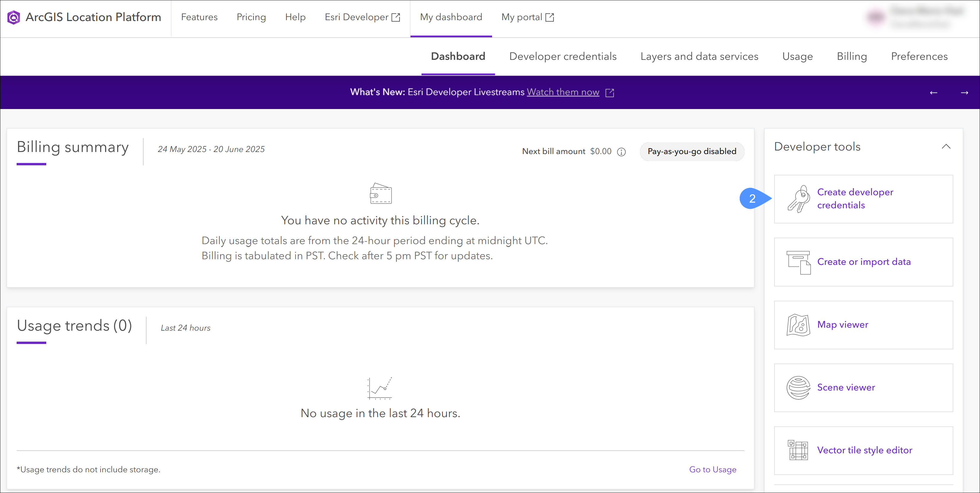Follow the Watch them now link
The image size is (980, 493).
click(563, 92)
